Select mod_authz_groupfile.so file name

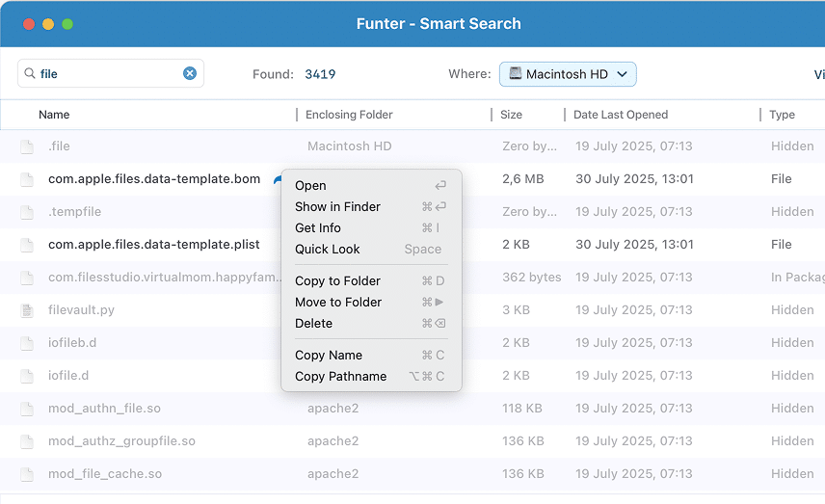click(x=121, y=440)
